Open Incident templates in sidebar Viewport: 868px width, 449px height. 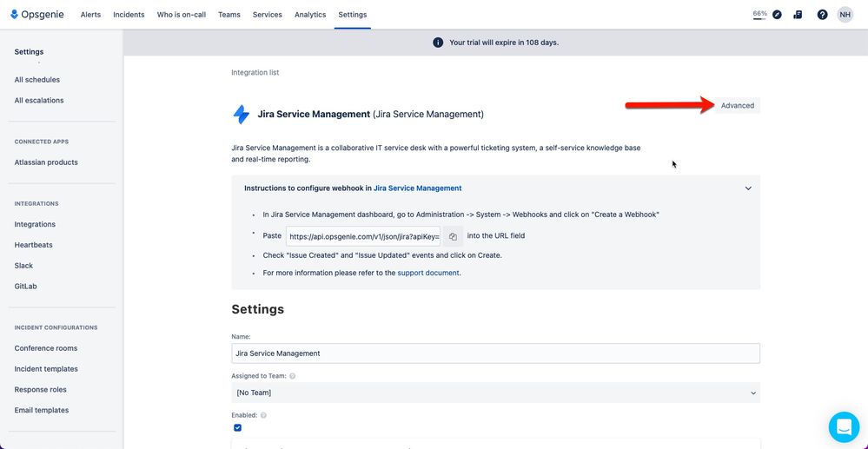[46, 369]
